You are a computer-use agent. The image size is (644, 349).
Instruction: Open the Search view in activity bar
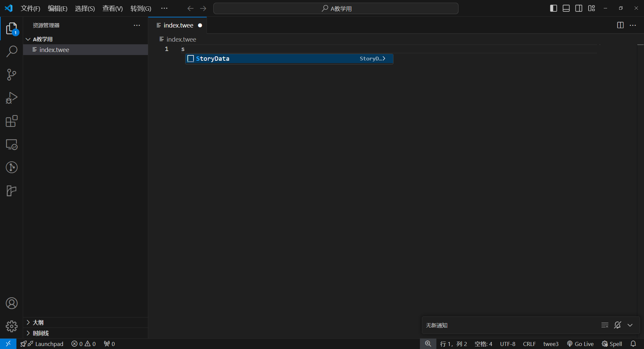(x=11, y=51)
